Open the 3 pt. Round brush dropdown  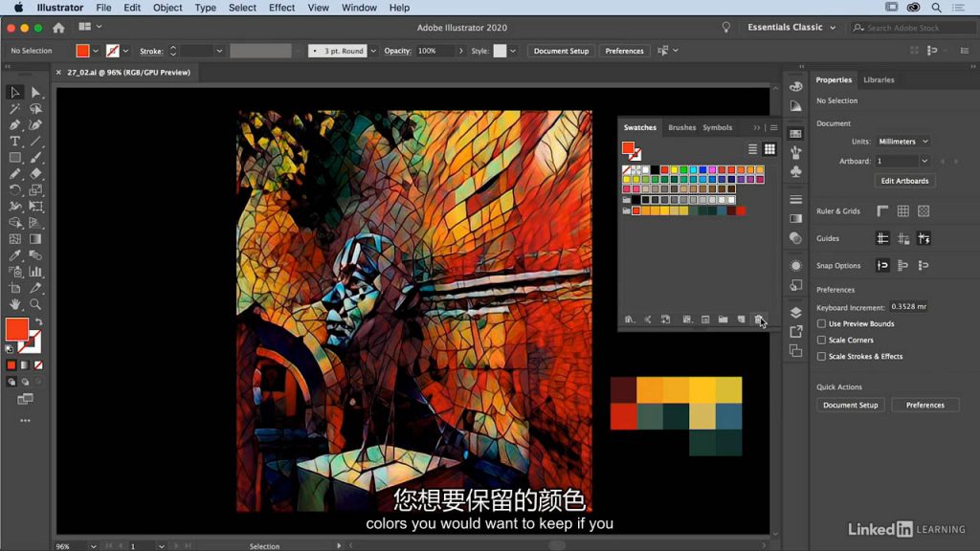(x=373, y=52)
